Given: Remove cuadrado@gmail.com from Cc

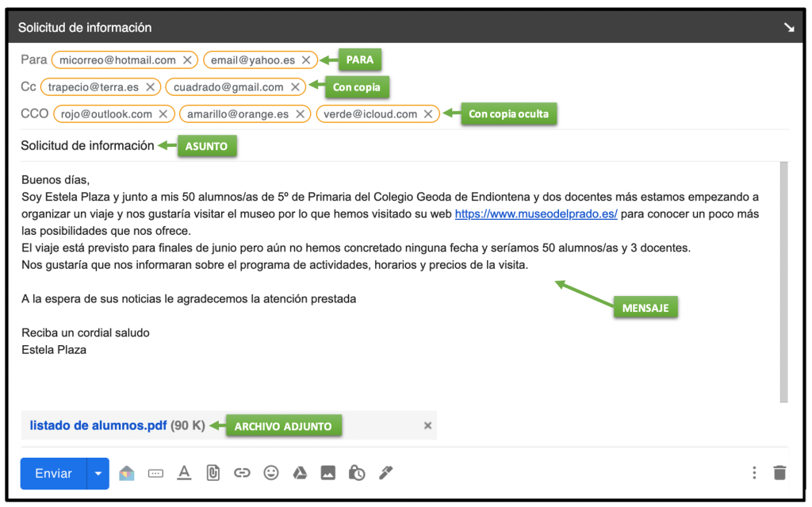Looking at the screenshot, I should click(295, 87).
